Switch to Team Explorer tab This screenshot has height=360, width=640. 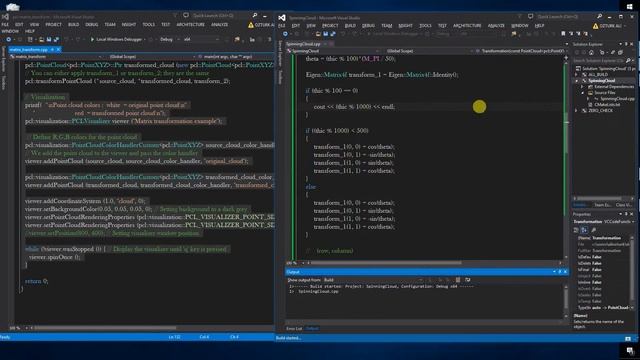point(602,205)
